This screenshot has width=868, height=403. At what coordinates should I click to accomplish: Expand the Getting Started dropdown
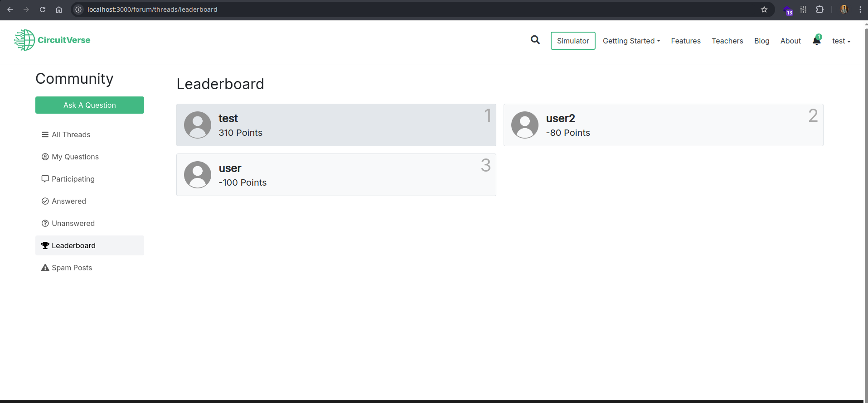(631, 41)
